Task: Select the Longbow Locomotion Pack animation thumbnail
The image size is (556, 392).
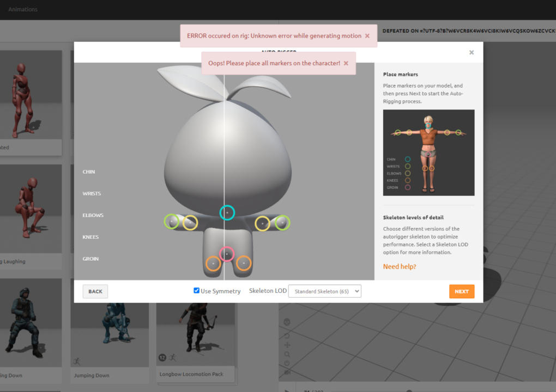Action: pyautogui.click(x=195, y=334)
